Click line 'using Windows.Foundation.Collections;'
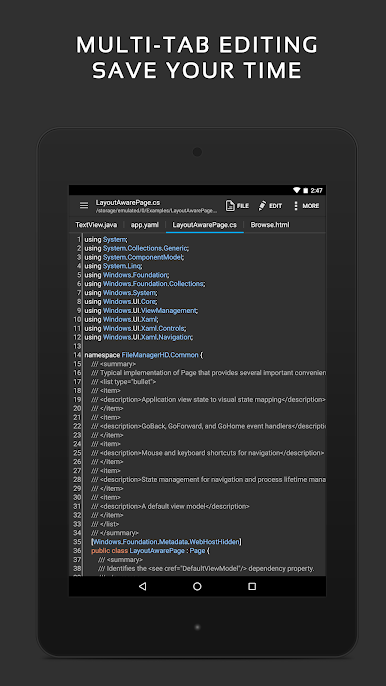386x686 pixels. click(x=144, y=284)
